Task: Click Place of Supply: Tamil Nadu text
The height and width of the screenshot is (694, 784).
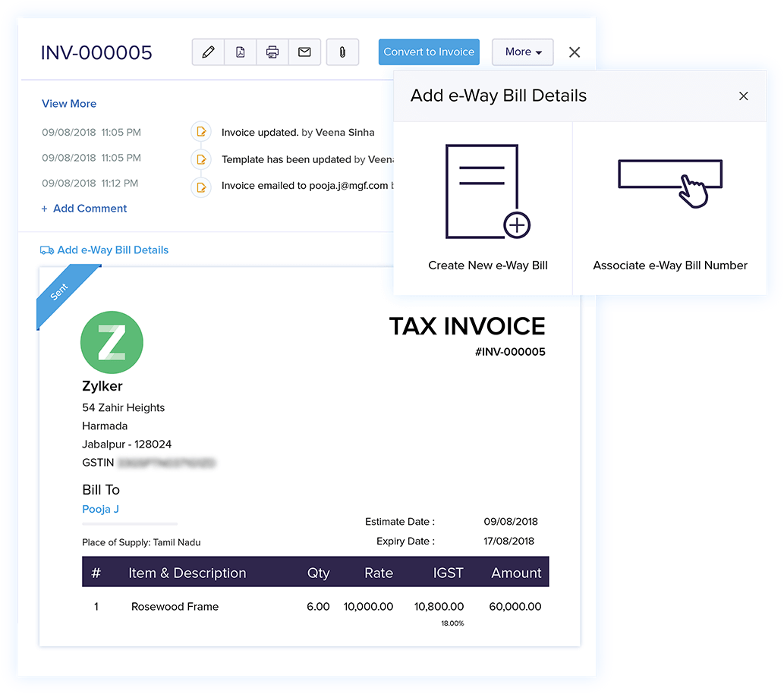Action: (141, 542)
